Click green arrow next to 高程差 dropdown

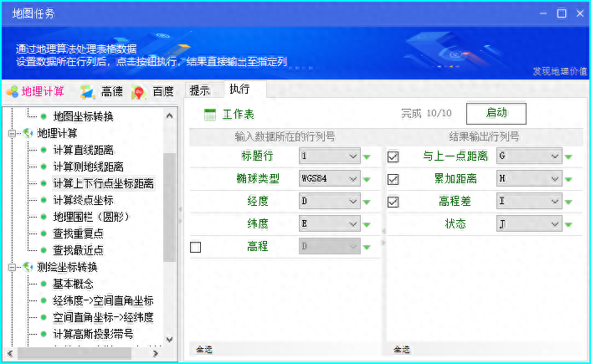pos(568,202)
